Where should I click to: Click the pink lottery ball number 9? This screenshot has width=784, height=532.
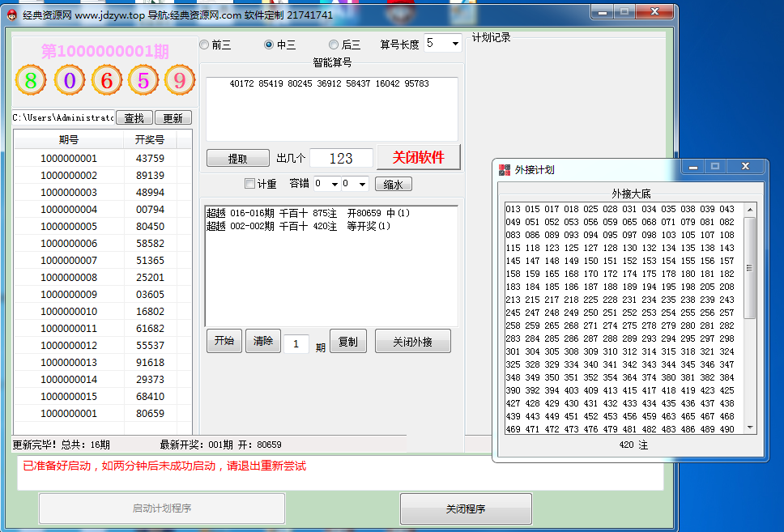coord(180,80)
